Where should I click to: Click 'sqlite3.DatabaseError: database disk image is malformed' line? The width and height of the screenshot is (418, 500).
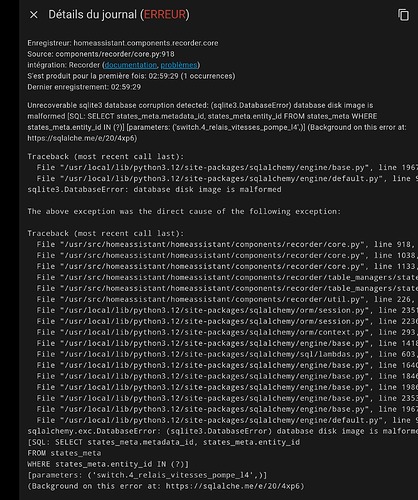point(154,189)
